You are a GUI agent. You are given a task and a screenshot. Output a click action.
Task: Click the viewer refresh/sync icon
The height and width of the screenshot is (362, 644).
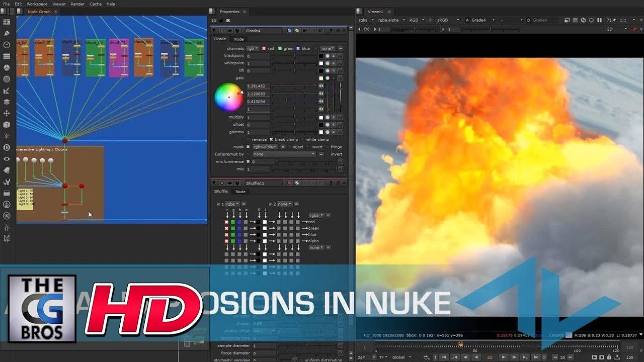point(584,20)
